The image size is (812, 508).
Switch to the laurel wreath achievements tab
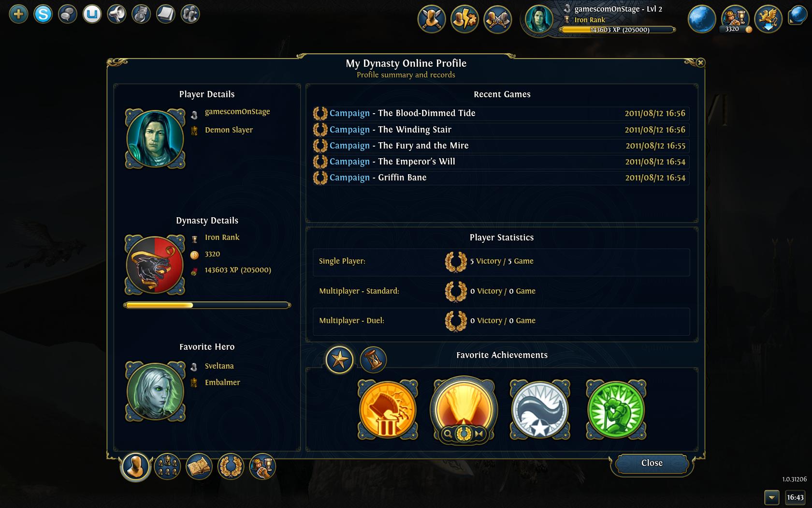[x=231, y=466]
